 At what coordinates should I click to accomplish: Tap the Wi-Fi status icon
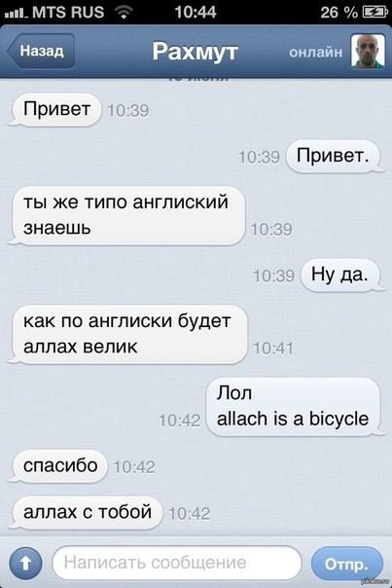click(x=124, y=12)
